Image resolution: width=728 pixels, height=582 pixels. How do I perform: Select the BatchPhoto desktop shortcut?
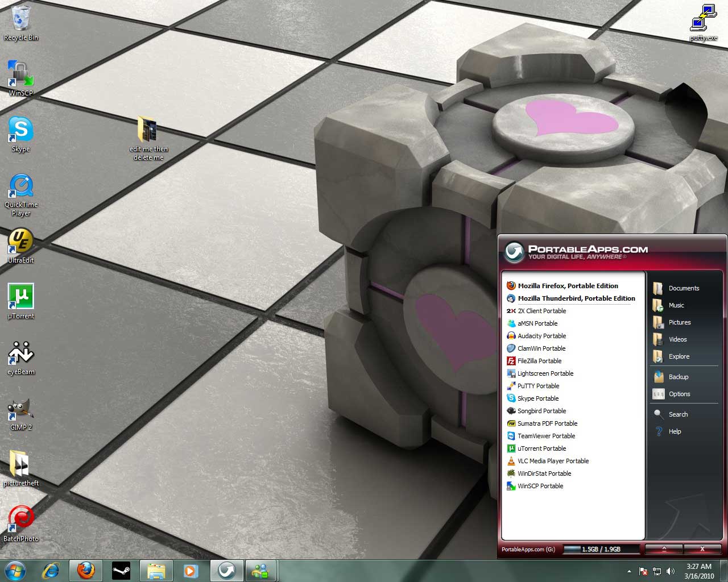coord(21,523)
